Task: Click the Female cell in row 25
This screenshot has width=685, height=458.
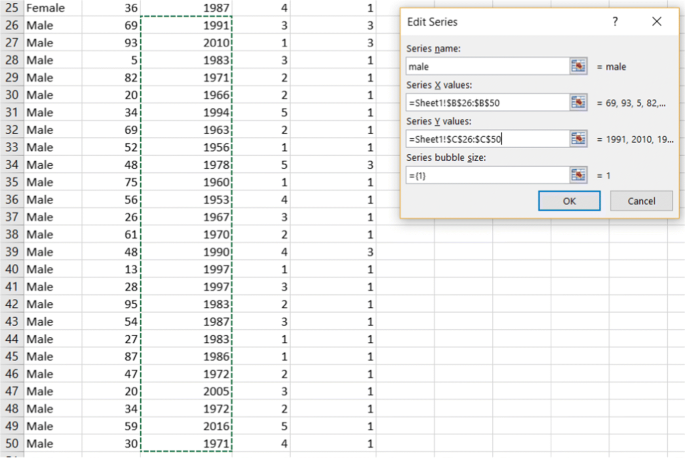Action: pos(46,7)
